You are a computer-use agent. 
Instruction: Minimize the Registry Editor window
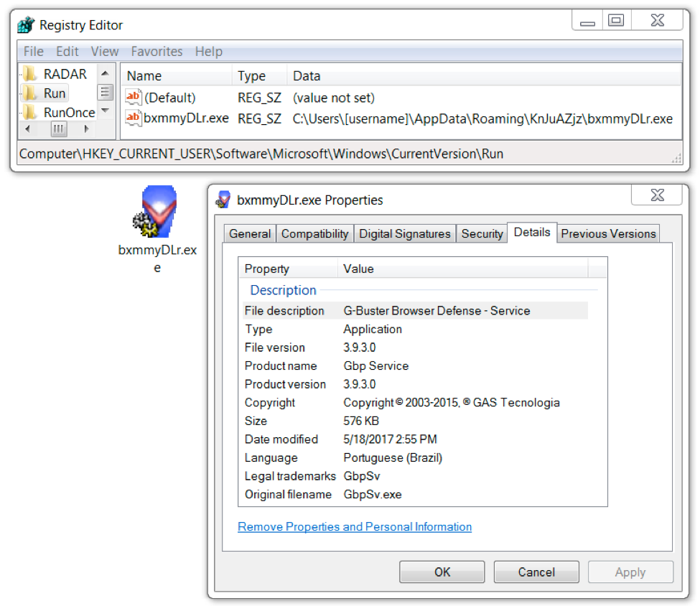587,21
